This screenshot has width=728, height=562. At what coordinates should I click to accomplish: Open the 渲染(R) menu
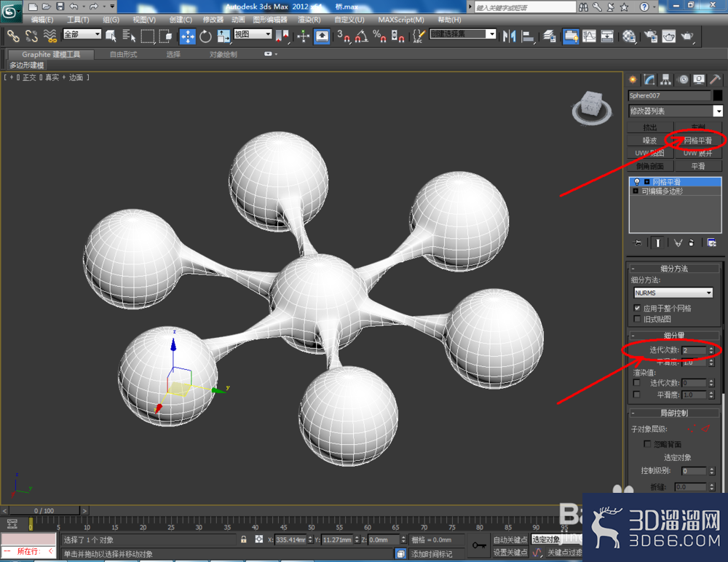pos(309,20)
